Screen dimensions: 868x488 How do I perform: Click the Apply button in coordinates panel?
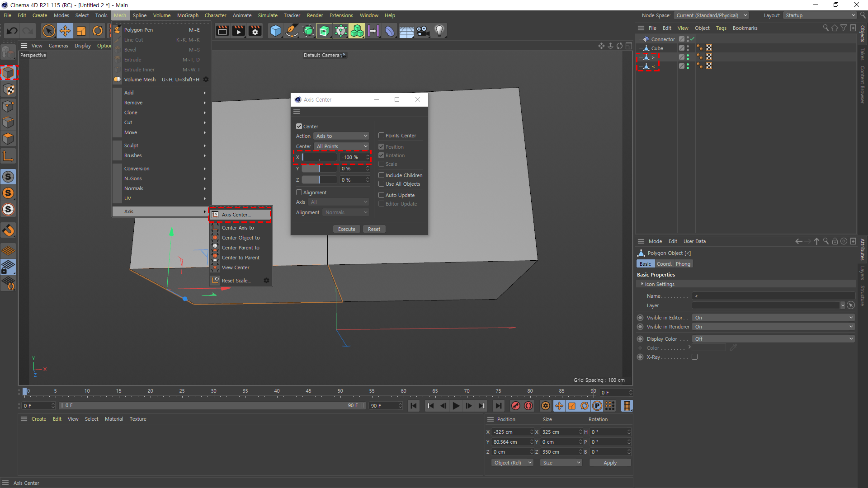pyautogui.click(x=610, y=463)
